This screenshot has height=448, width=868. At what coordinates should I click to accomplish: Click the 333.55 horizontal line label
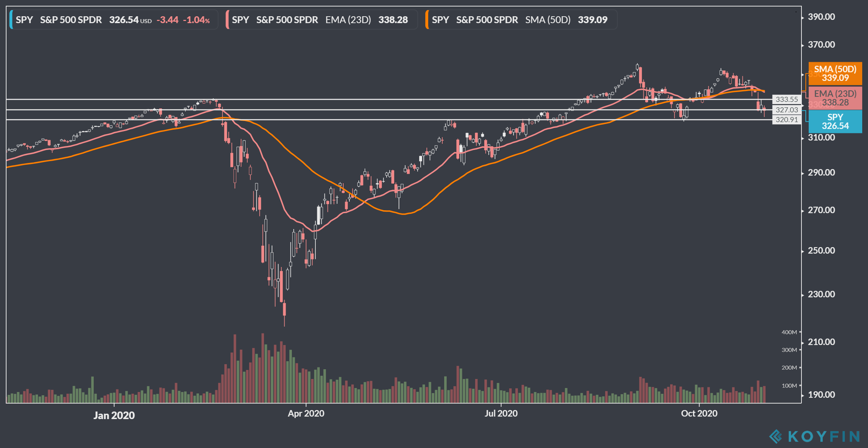tap(787, 99)
